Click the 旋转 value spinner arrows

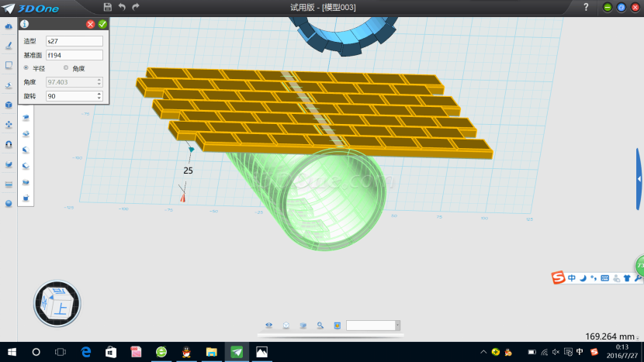click(x=99, y=96)
